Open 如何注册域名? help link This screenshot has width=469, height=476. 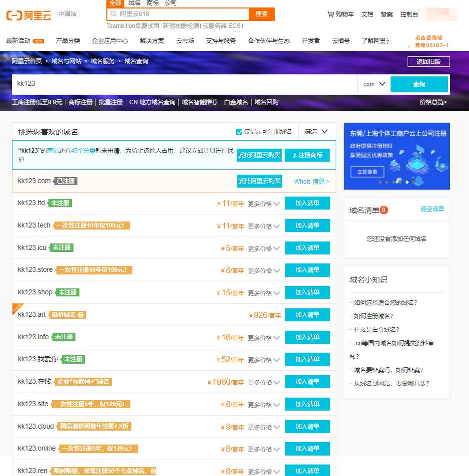373,316
